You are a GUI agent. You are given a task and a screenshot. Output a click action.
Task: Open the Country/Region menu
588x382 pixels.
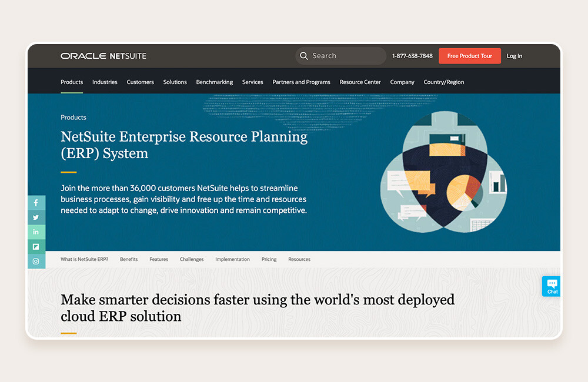[x=443, y=82]
